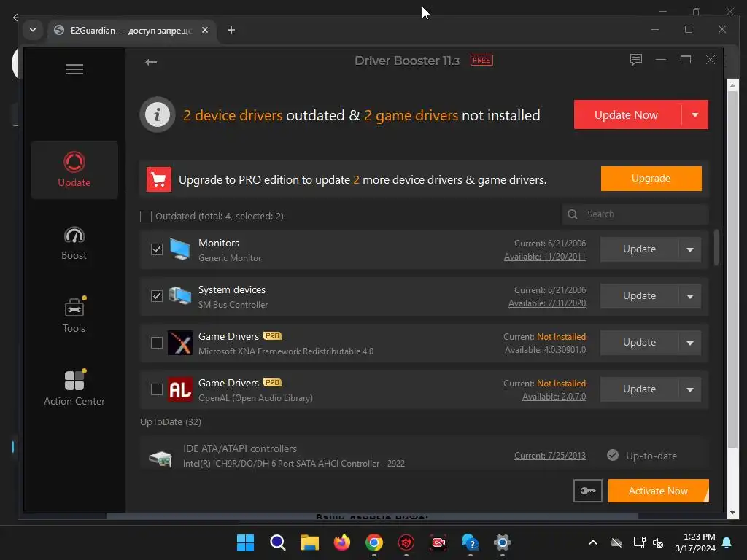Toggle the select-all Outdated checkbox

point(146,217)
